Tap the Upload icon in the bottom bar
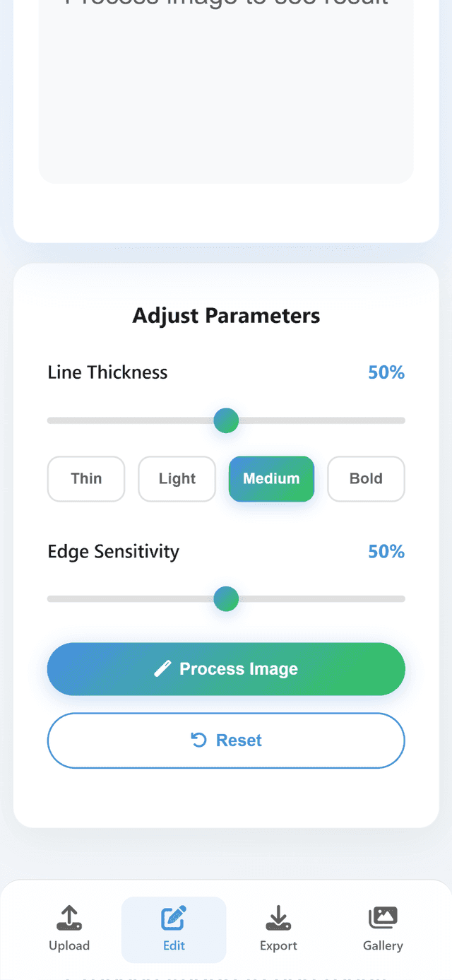 69,916
